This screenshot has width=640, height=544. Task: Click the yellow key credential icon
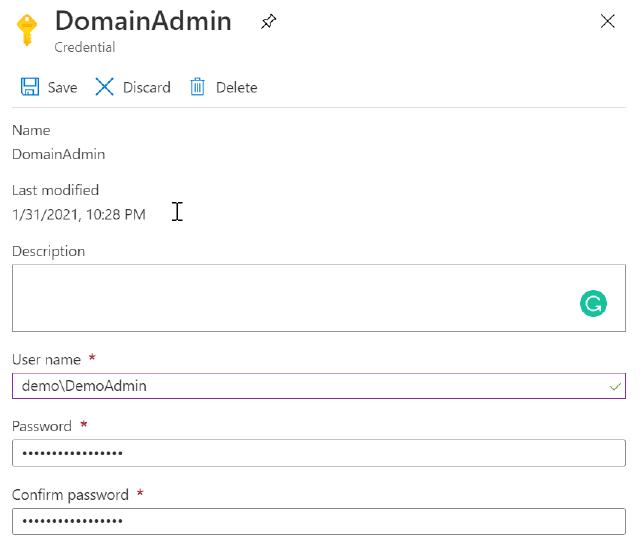click(x=28, y=30)
